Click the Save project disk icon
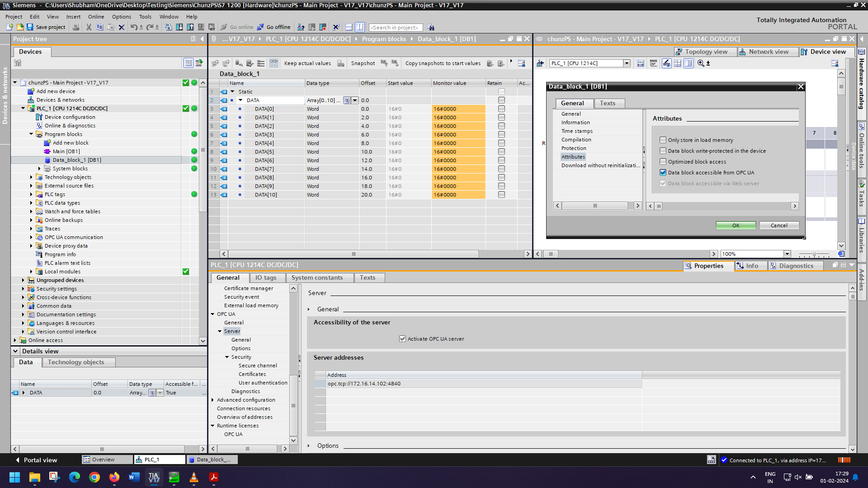The image size is (868, 488). (30, 27)
